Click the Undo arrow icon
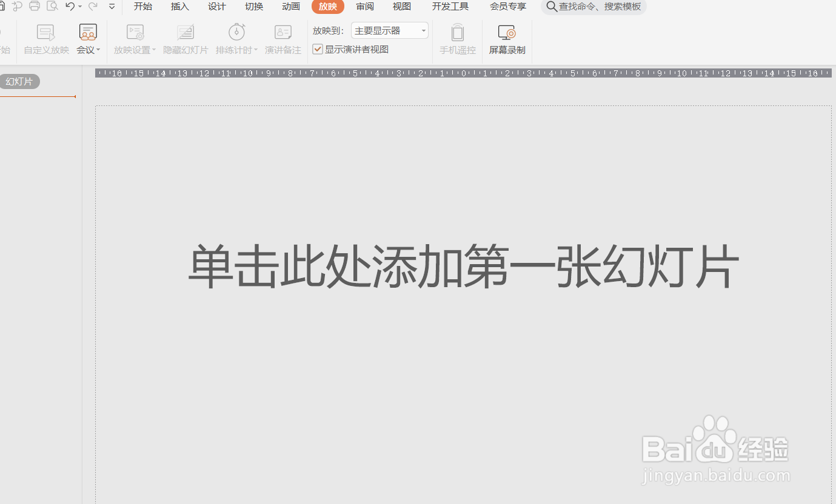Viewport: 836px width, 504px height. coord(70,6)
